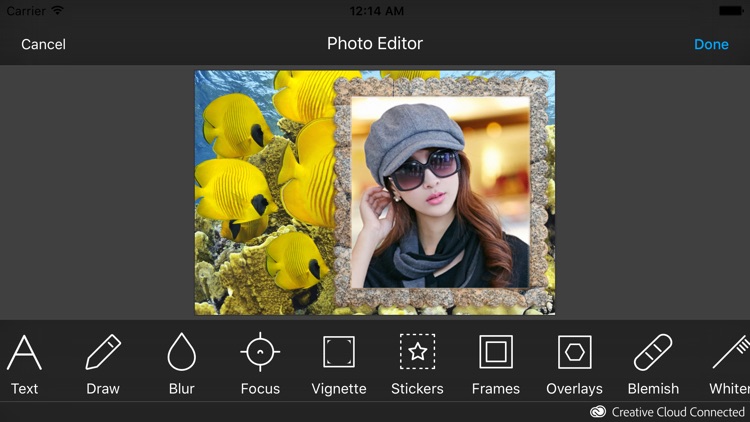Image resolution: width=750 pixels, height=422 pixels.
Task: Choose the Blur droplet tool
Action: point(182,352)
